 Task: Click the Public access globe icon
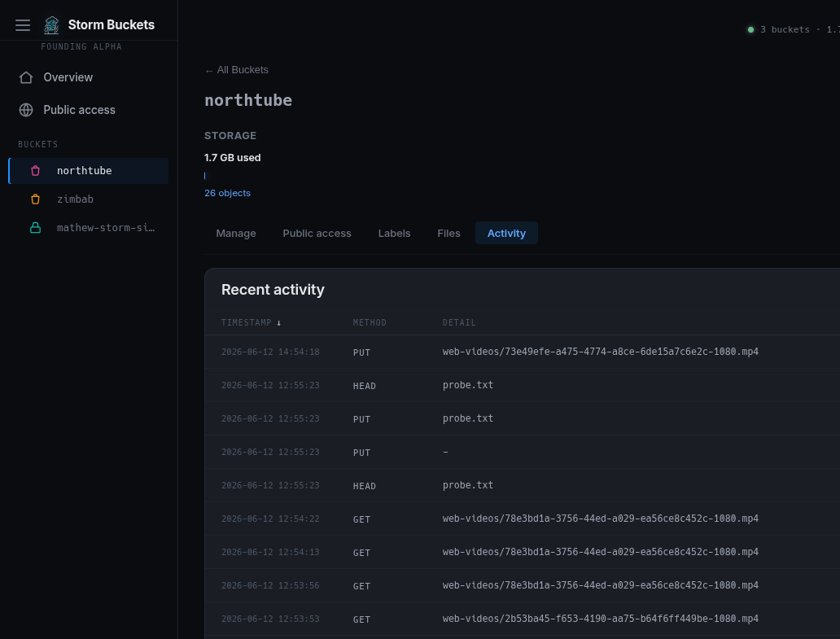[x=26, y=110]
